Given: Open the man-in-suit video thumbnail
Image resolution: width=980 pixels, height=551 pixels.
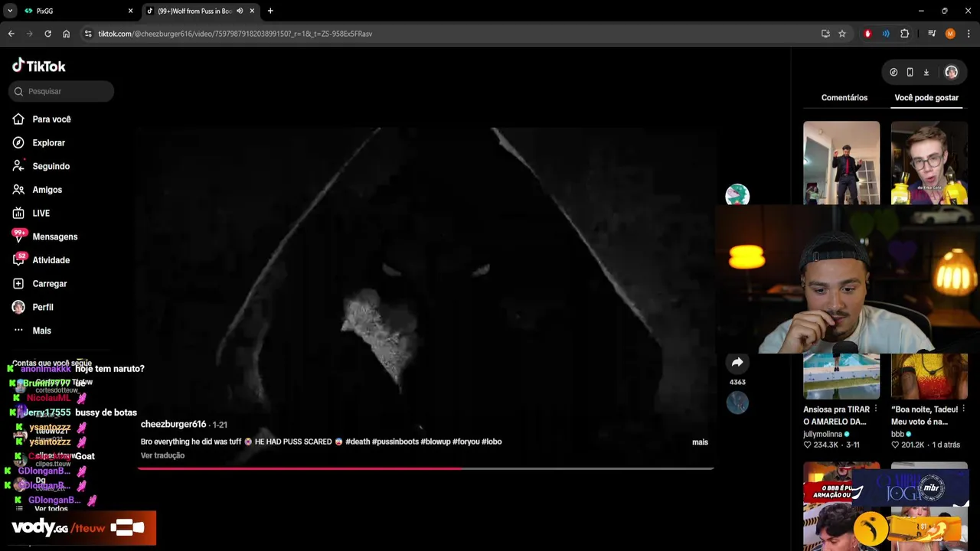Looking at the screenshot, I should (841, 162).
